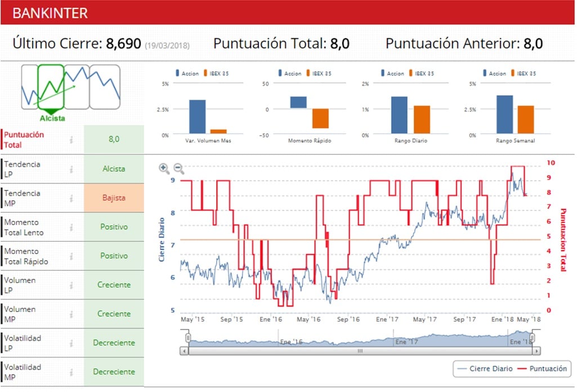Click the Rango Semanal chart caption

[516, 141]
